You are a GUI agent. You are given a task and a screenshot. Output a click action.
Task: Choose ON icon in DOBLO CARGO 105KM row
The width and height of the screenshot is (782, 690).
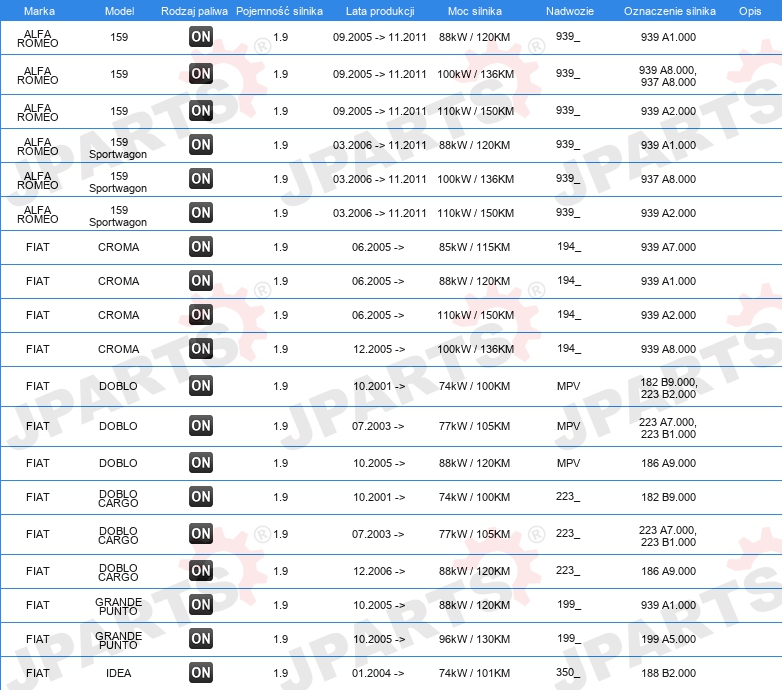tap(201, 533)
